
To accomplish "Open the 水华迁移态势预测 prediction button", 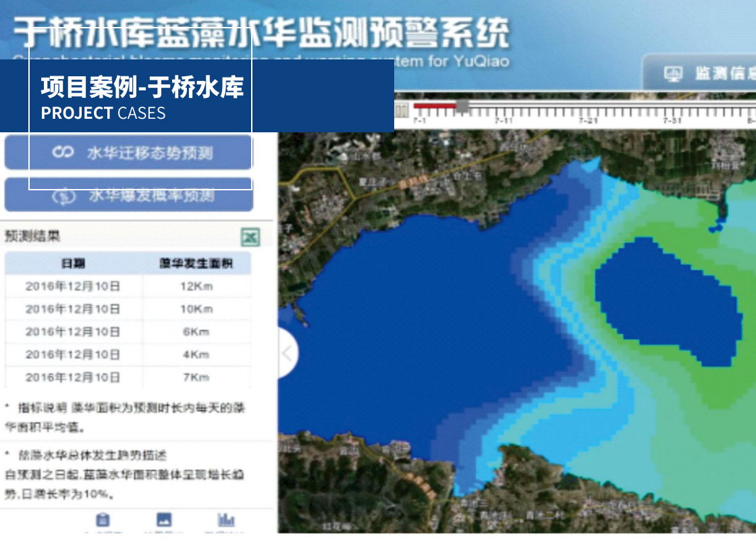I will click(128, 153).
